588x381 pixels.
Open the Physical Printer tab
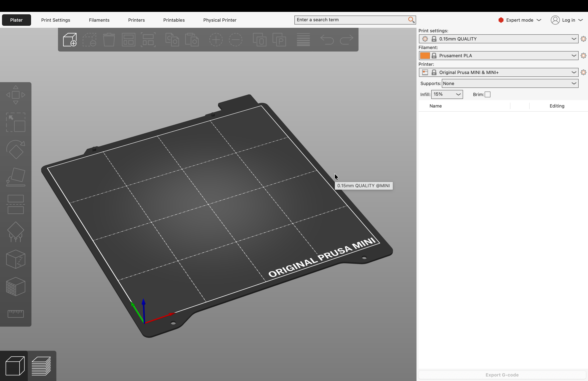220,20
